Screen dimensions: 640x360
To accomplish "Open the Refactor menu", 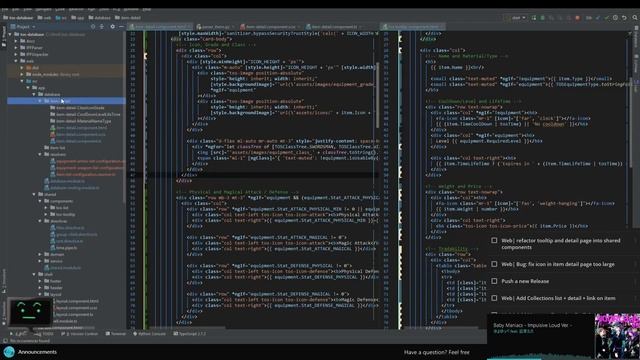I will coord(76,9).
